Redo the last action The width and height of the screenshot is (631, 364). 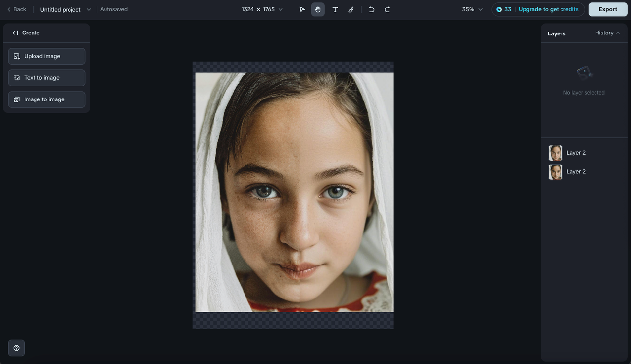click(x=387, y=9)
